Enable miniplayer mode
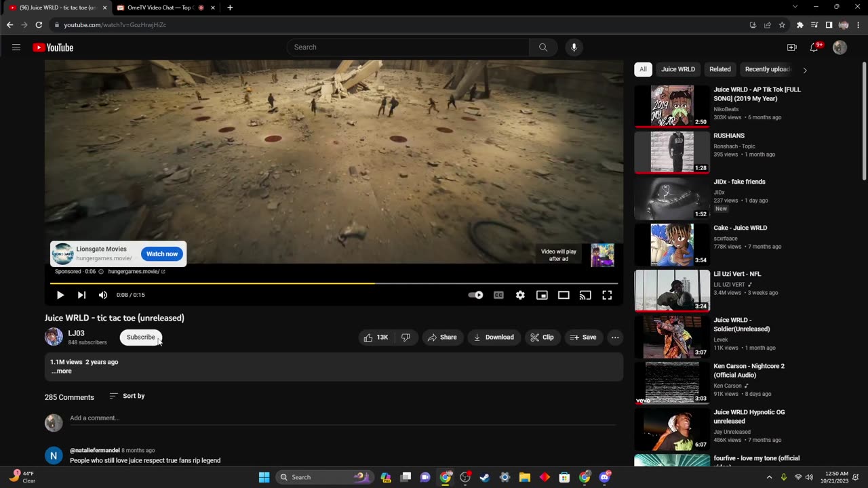This screenshot has height=488, width=868. click(542, 295)
